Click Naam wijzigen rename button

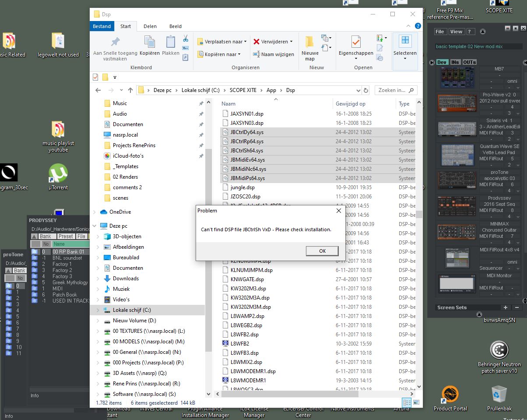pyautogui.click(x=273, y=54)
